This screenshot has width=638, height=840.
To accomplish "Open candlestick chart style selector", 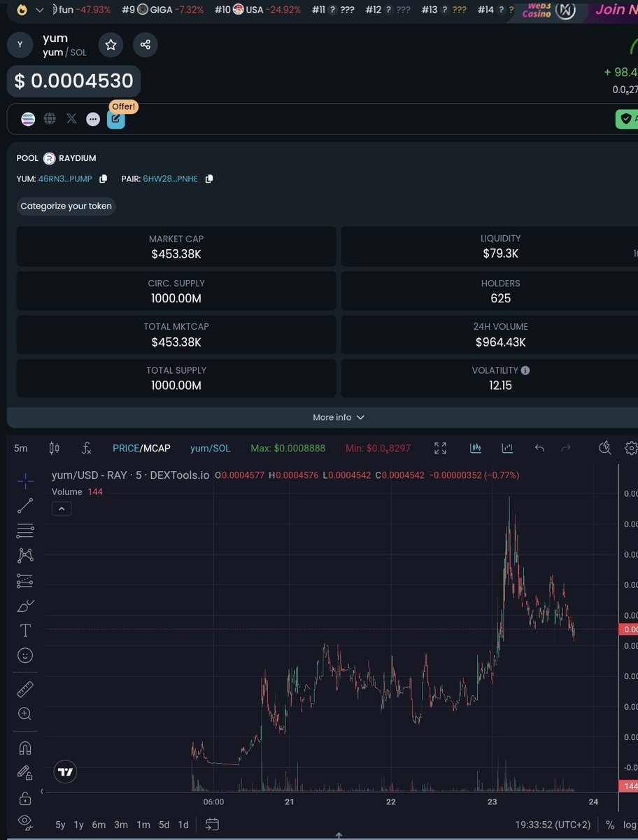I will tap(55, 448).
